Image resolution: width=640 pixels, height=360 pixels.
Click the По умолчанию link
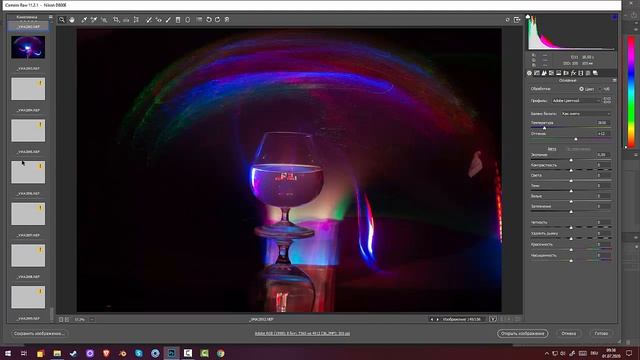pos(578,149)
